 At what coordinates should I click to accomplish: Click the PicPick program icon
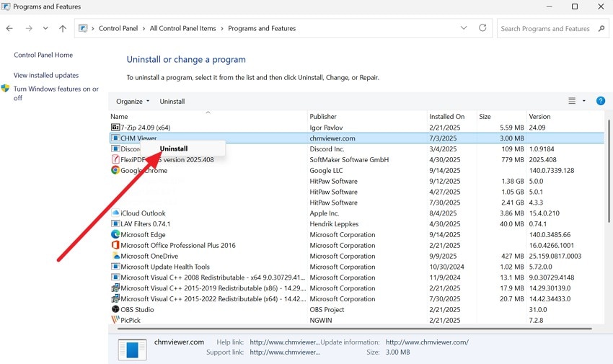(115, 320)
